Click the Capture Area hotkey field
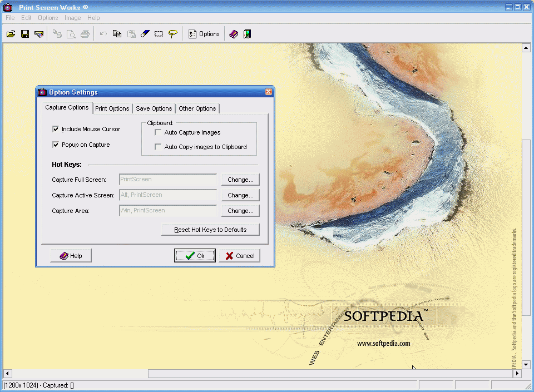 [x=168, y=211]
